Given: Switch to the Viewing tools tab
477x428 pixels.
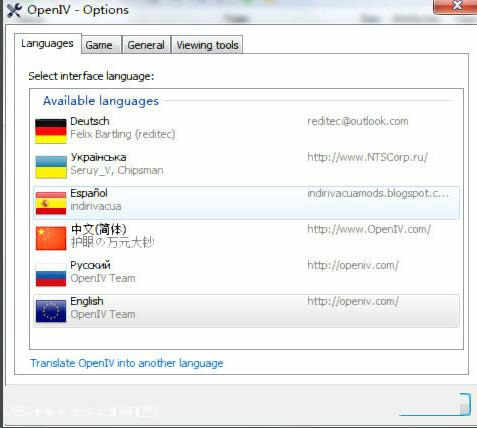Looking at the screenshot, I should (x=207, y=45).
